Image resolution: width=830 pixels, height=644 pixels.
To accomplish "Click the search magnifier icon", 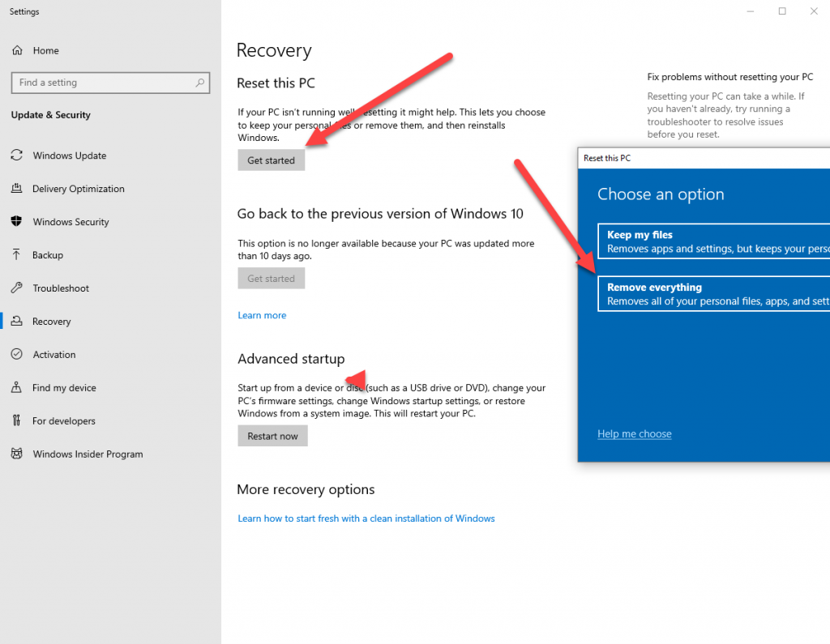I will [x=199, y=83].
